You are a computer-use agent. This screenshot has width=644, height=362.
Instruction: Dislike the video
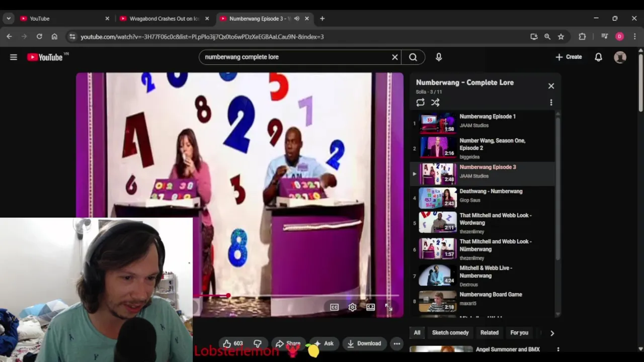[257, 343]
